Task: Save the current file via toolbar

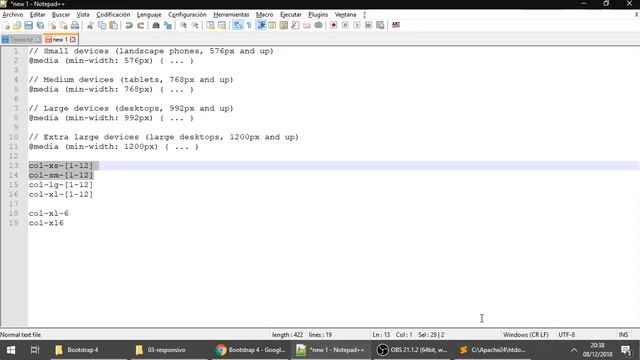Action: pos(29,25)
